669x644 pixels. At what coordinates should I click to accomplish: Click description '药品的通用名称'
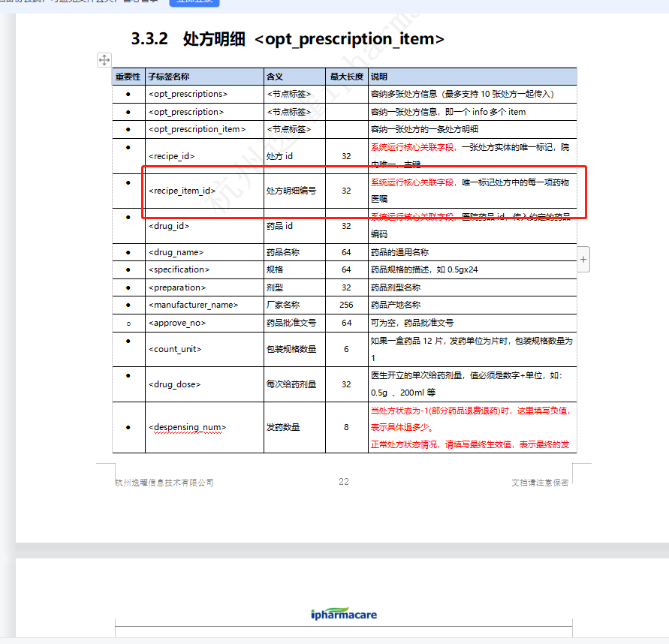tap(399, 252)
